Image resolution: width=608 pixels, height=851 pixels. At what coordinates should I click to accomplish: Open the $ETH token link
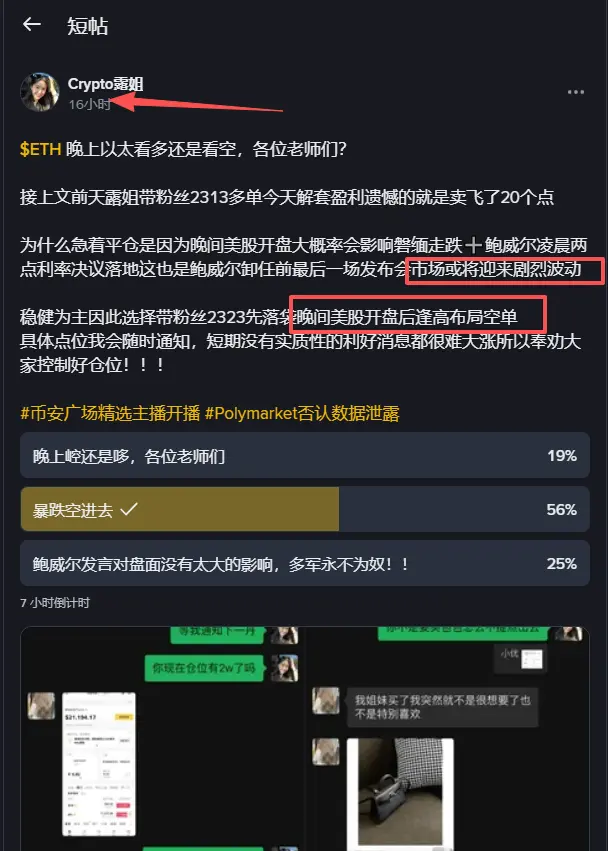40,149
